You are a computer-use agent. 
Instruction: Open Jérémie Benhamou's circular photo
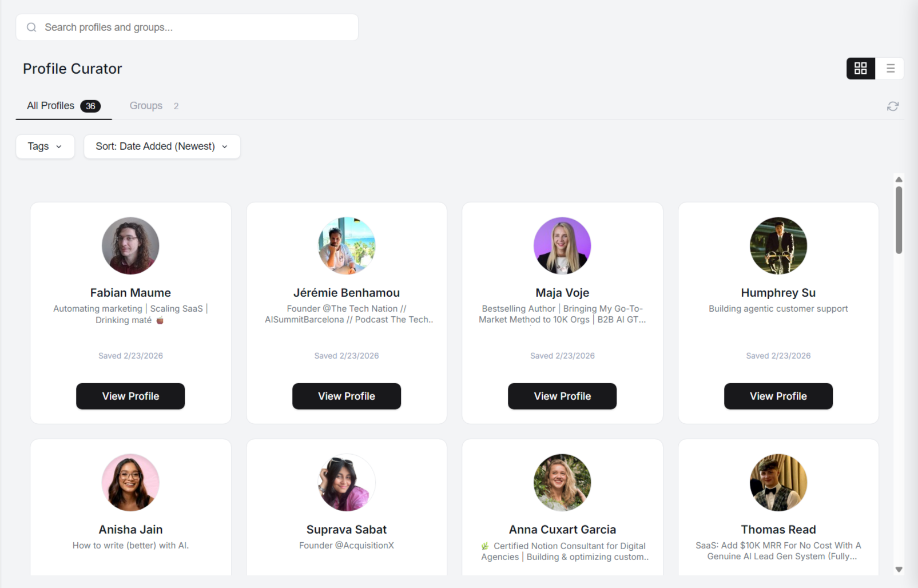346,245
